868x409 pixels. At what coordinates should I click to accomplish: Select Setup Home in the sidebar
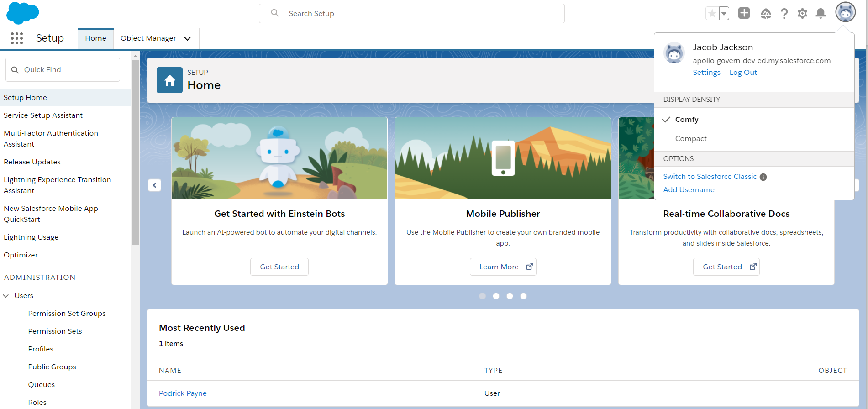pos(65,98)
